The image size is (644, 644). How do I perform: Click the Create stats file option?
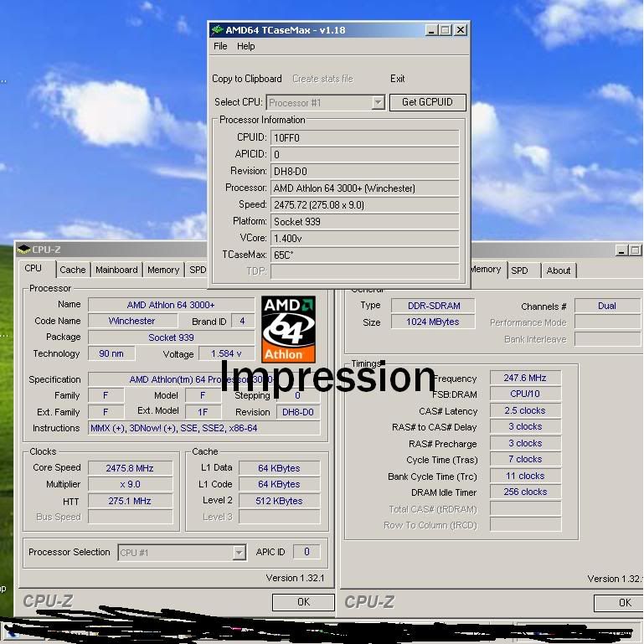[x=322, y=79]
